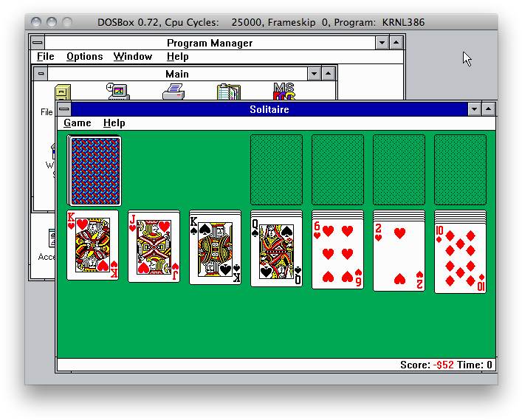Click the red close button of DOSBox window
This screenshot has width=522, height=420.
[x=36, y=22]
